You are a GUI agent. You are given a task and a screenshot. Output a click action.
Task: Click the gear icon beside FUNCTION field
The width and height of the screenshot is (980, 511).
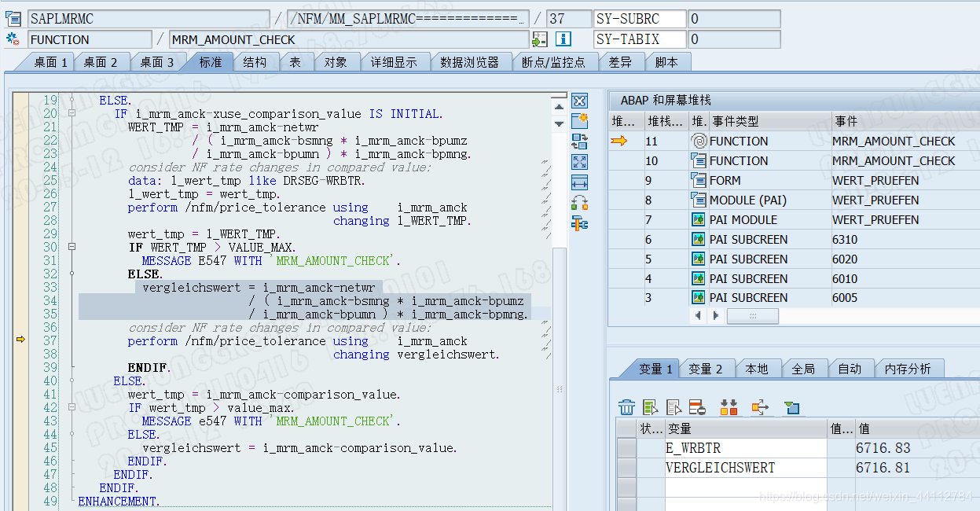[x=13, y=39]
